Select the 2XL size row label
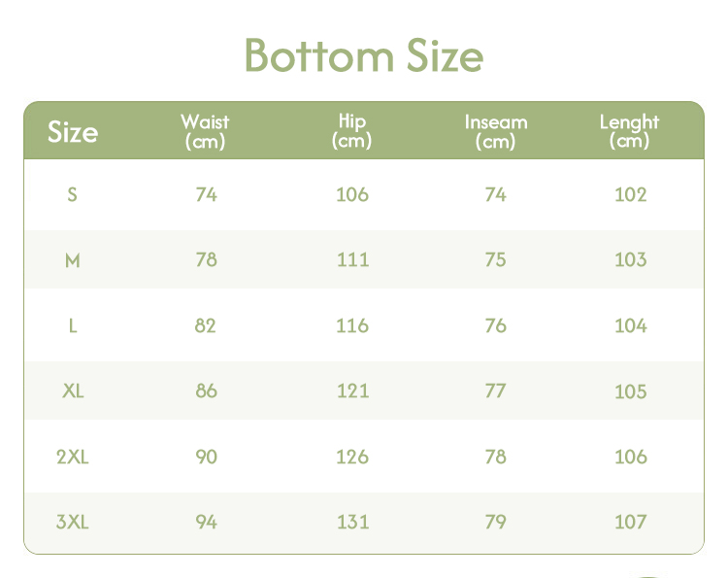This screenshot has height=578, width=728. tap(72, 457)
